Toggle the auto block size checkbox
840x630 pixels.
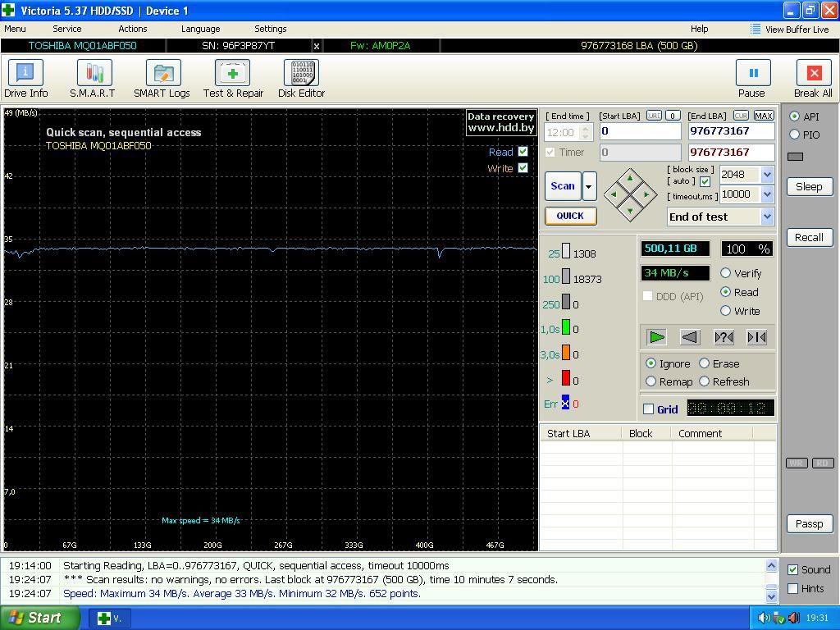pyautogui.click(x=705, y=181)
